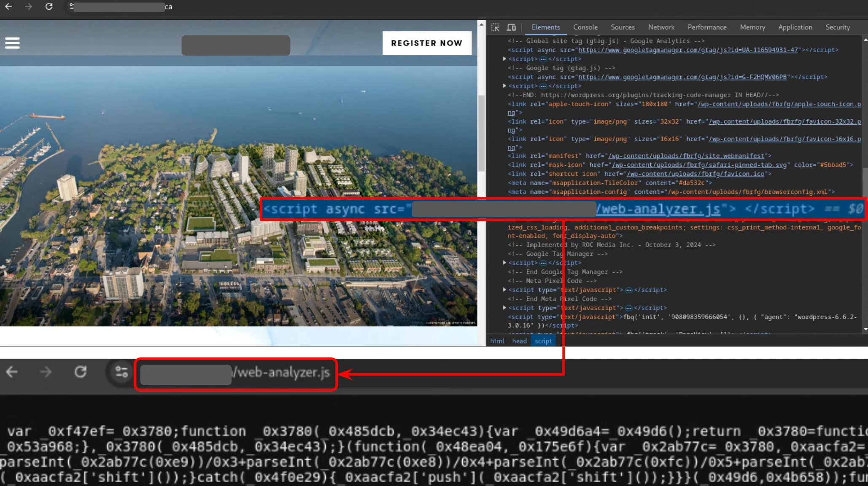The width and height of the screenshot is (868, 486).
Task: Select the msapplication-config meta line
Action: pyautogui.click(x=671, y=192)
